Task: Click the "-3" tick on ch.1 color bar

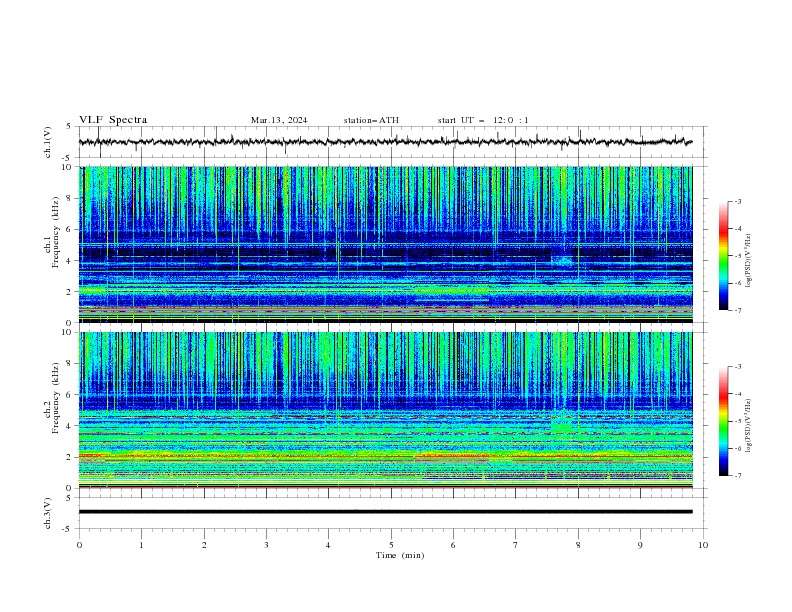Action: coord(738,201)
